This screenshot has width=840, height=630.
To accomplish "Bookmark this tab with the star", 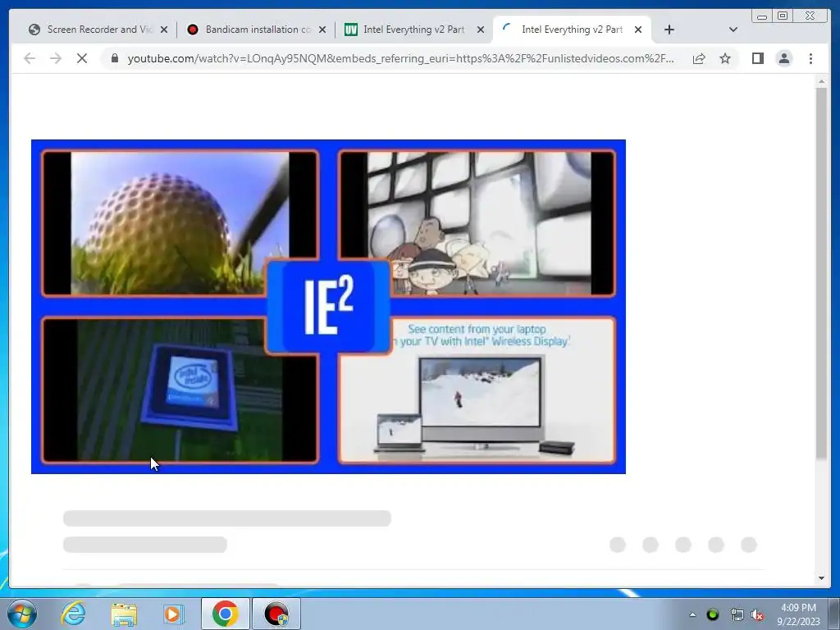I will (x=725, y=58).
